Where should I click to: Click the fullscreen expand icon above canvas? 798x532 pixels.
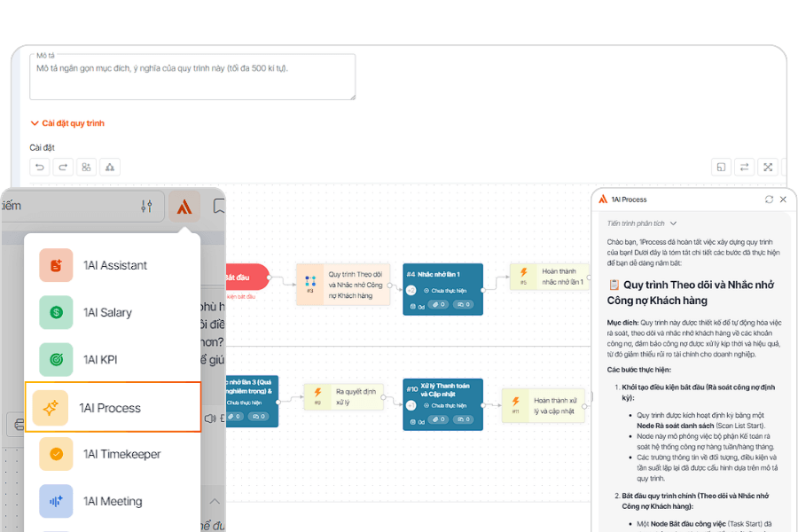click(768, 167)
